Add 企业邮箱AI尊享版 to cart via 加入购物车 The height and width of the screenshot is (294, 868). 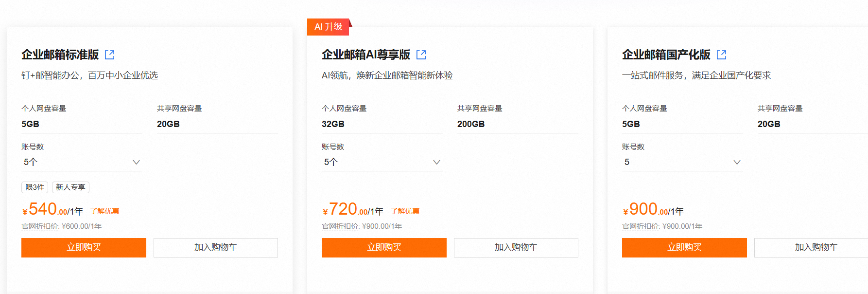516,247
